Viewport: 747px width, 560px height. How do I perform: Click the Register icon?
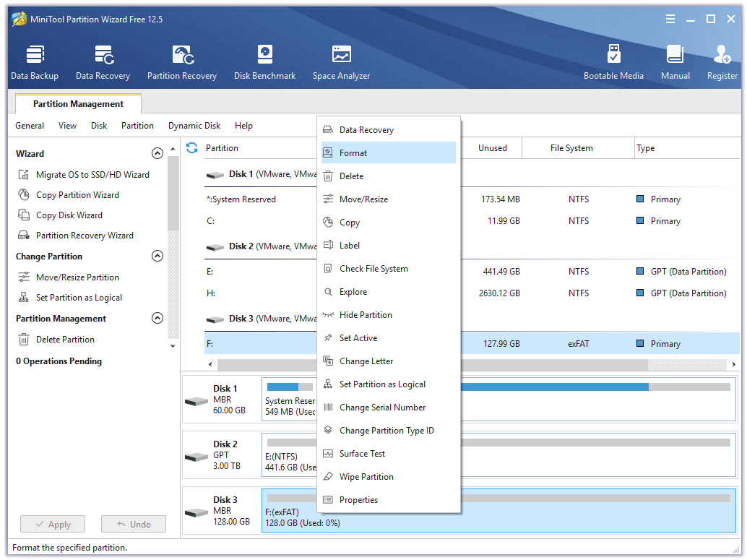pos(722,62)
